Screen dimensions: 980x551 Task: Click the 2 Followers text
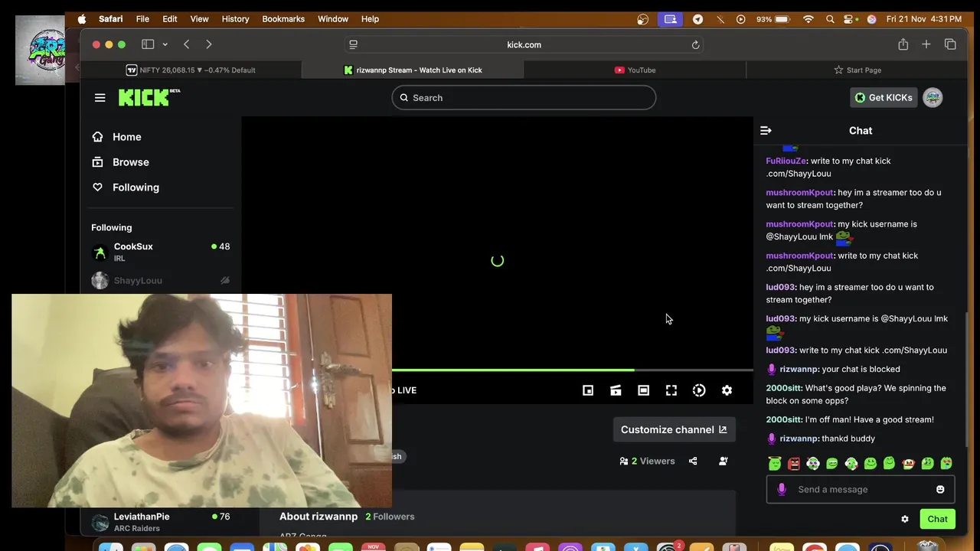pyautogui.click(x=390, y=517)
